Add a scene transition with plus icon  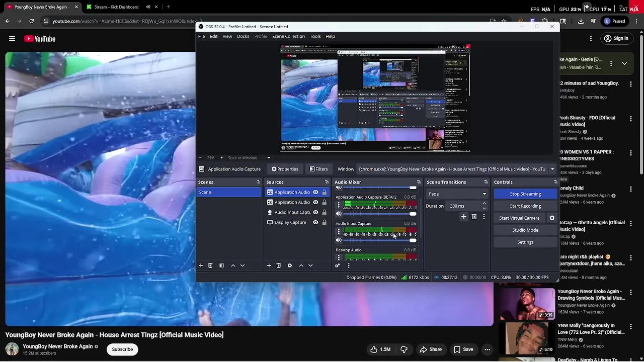[x=464, y=217]
